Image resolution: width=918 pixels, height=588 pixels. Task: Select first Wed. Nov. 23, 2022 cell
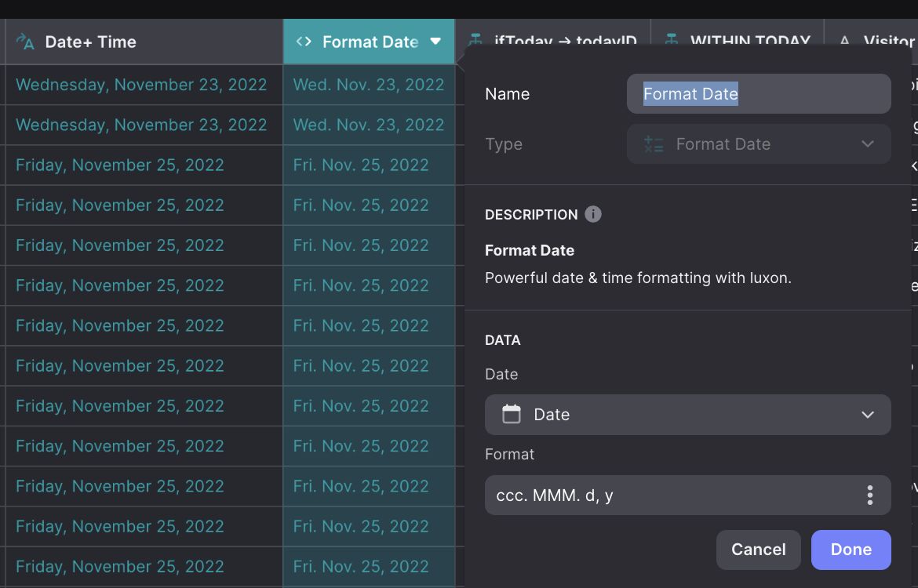point(369,85)
